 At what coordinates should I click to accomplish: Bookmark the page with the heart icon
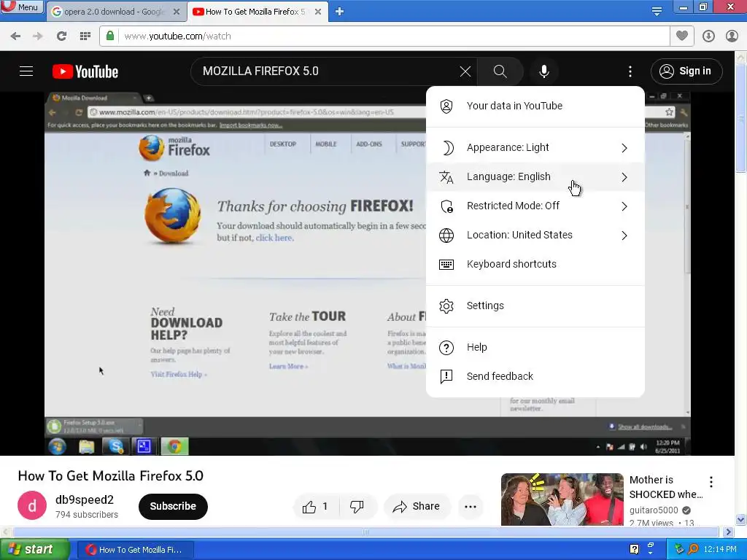click(682, 36)
